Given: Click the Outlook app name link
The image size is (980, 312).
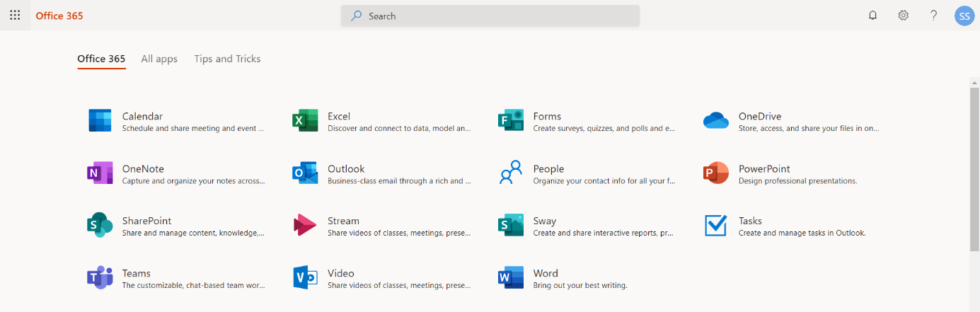Looking at the screenshot, I should point(346,168).
